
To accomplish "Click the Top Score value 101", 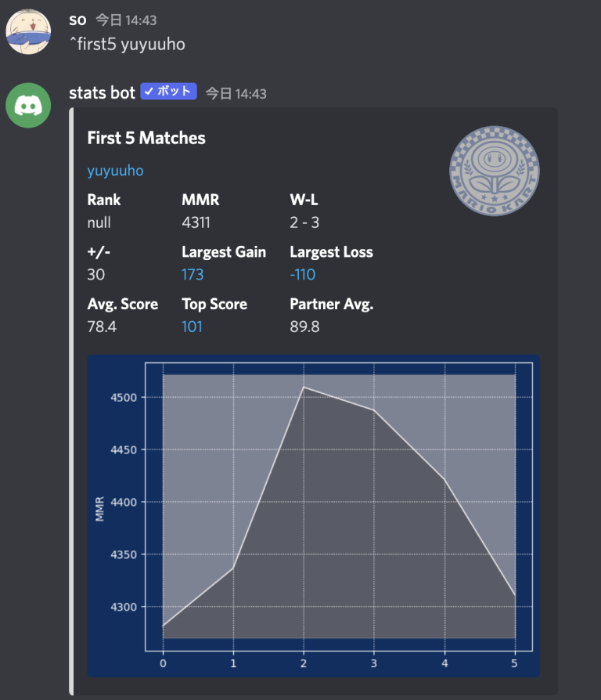I will (x=192, y=327).
